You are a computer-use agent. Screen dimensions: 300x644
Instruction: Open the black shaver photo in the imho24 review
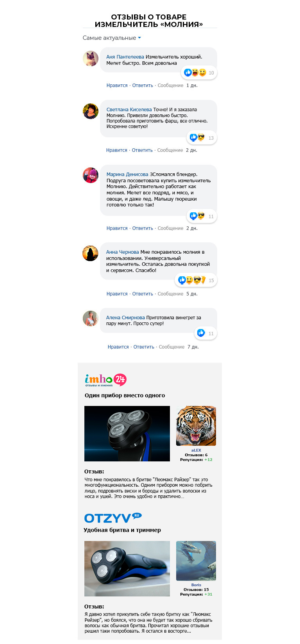(127, 434)
